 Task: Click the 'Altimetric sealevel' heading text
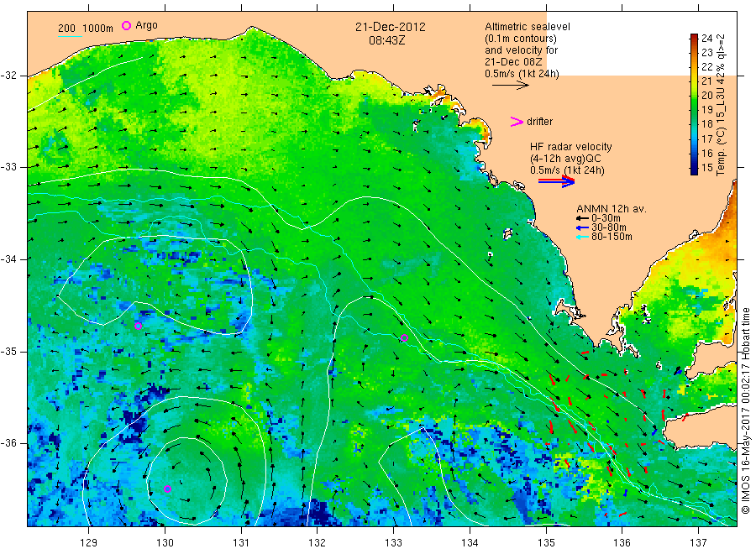[x=528, y=27]
